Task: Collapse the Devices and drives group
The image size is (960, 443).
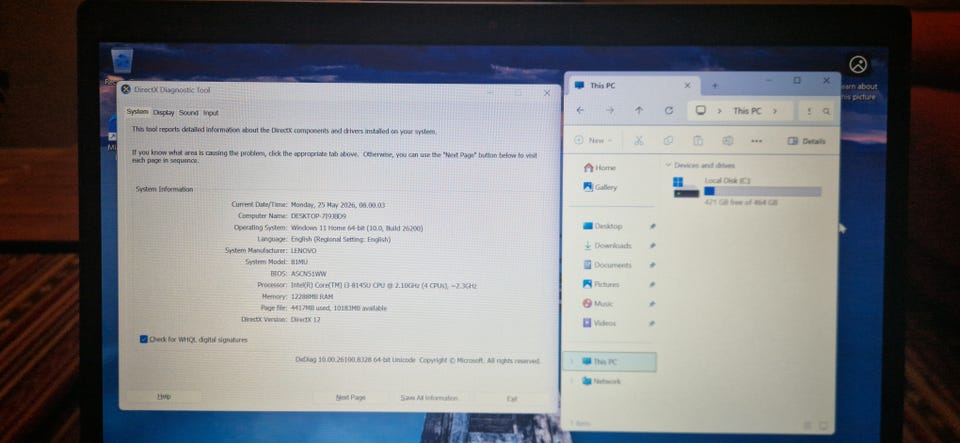Action: (x=668, y=165)
